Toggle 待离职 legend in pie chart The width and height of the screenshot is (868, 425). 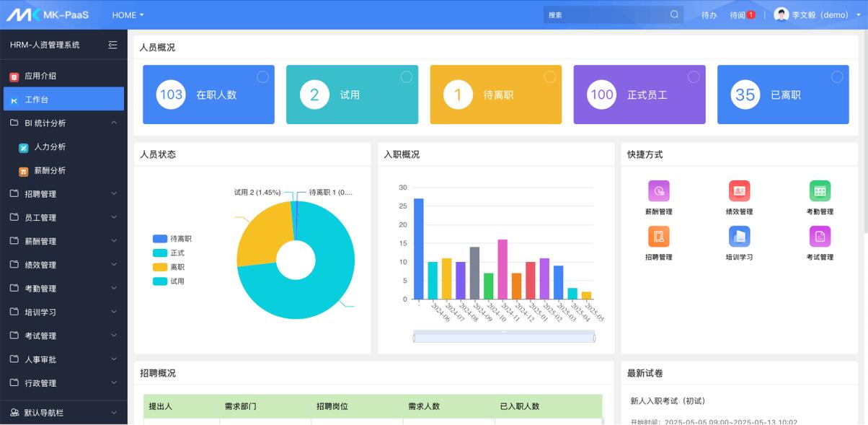coord(172,239)
